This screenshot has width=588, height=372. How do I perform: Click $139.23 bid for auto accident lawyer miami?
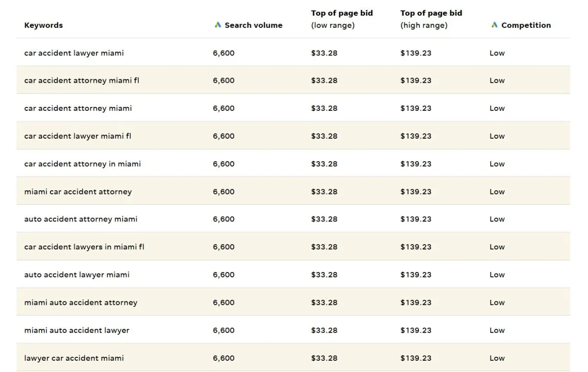click(x=416, y=275)
